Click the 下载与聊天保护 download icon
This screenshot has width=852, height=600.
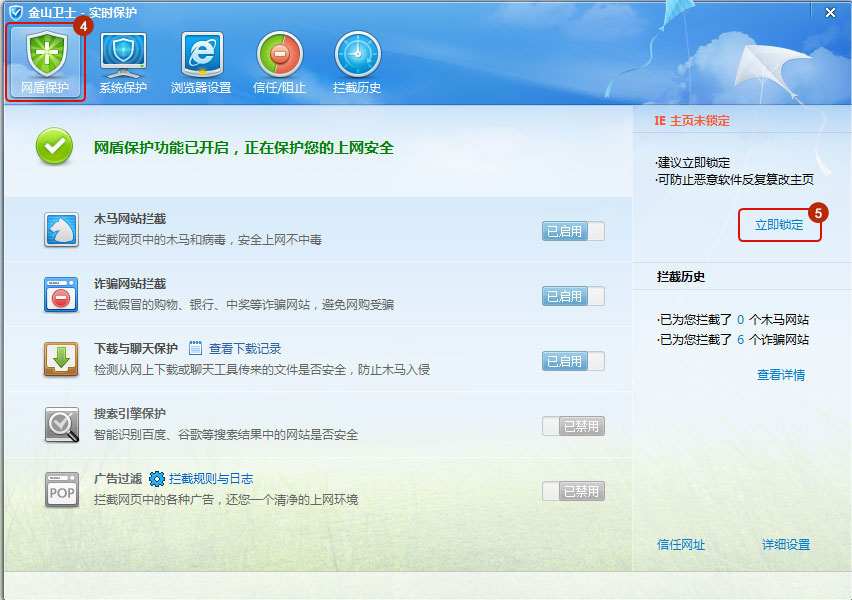pyautogui.click(x=61, y=360)
